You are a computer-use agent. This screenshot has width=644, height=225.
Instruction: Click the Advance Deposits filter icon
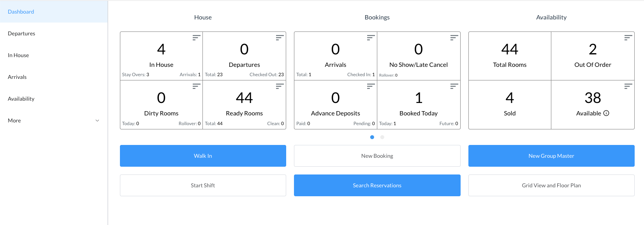tap(371, 86)
